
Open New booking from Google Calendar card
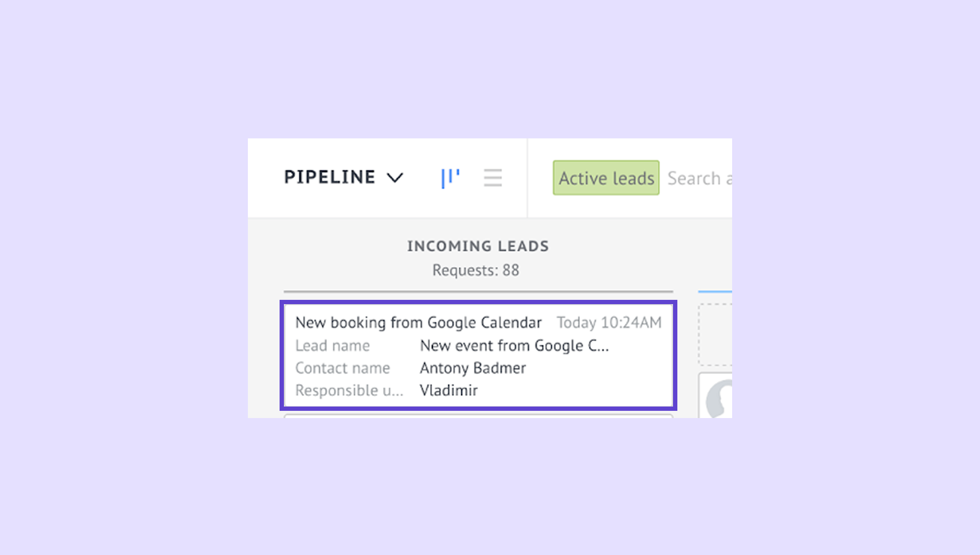tap(418, 322)
